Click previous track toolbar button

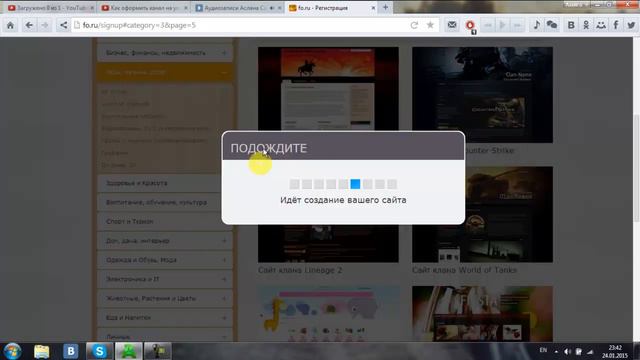pos(487,25)
